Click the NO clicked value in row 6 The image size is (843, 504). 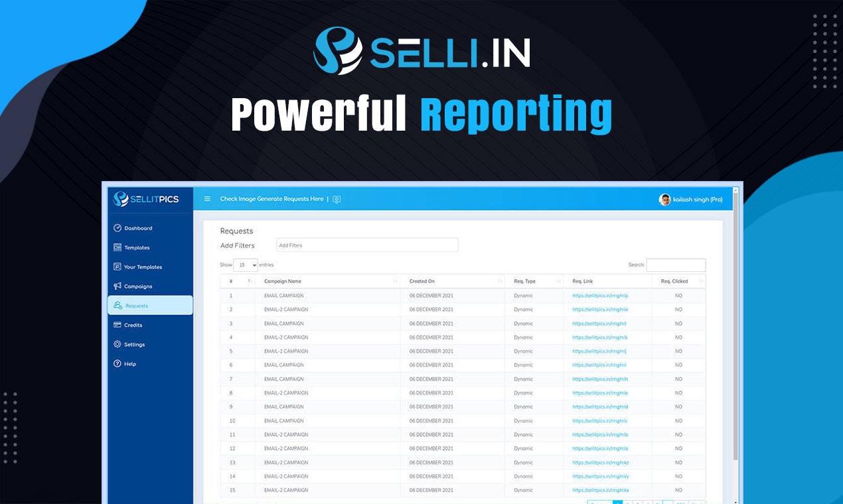point(678,365)
